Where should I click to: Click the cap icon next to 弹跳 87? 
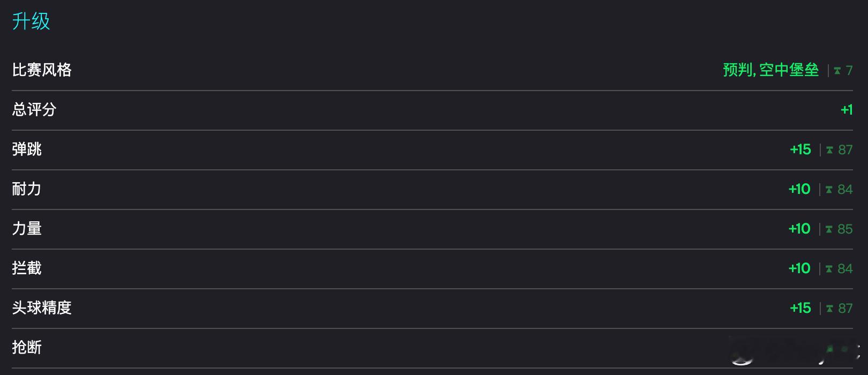pos(829,150)
